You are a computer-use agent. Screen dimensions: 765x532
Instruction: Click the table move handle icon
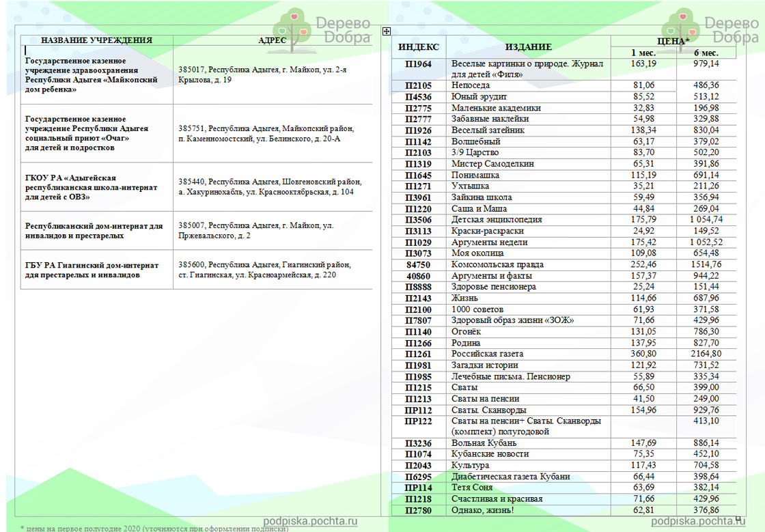tap(387, 31)
